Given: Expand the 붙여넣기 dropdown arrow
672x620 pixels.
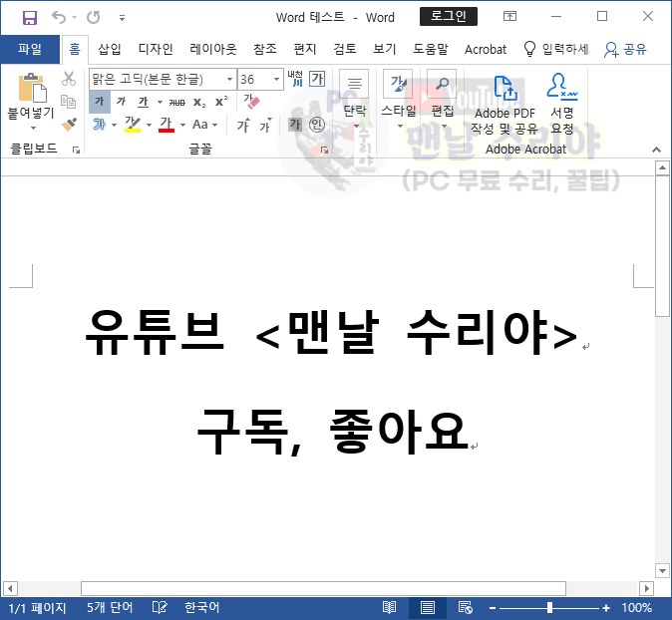Looking at the screenshot, I should coord(33,128).
